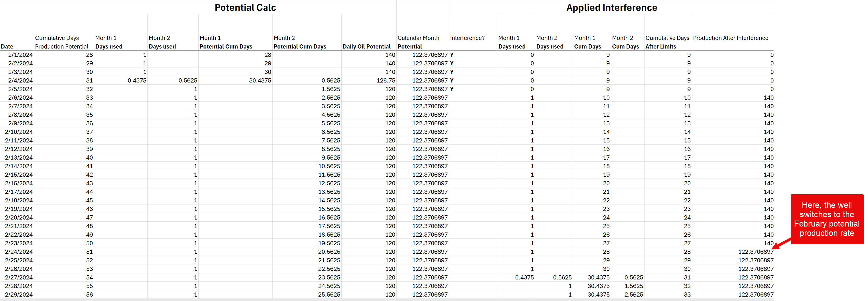The image size is (868, 301).
Task: Click the Applied Interference header cell
Action: tap(611, 8)
